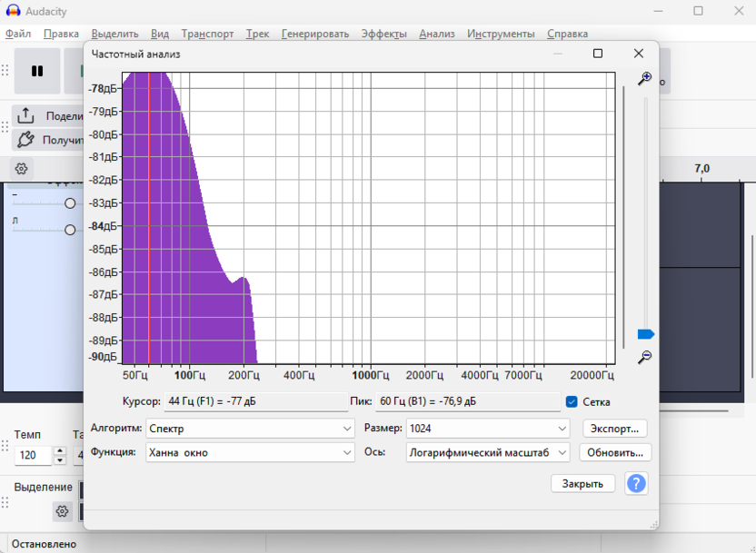Click the Остановлено status bar text

(44, 544)
